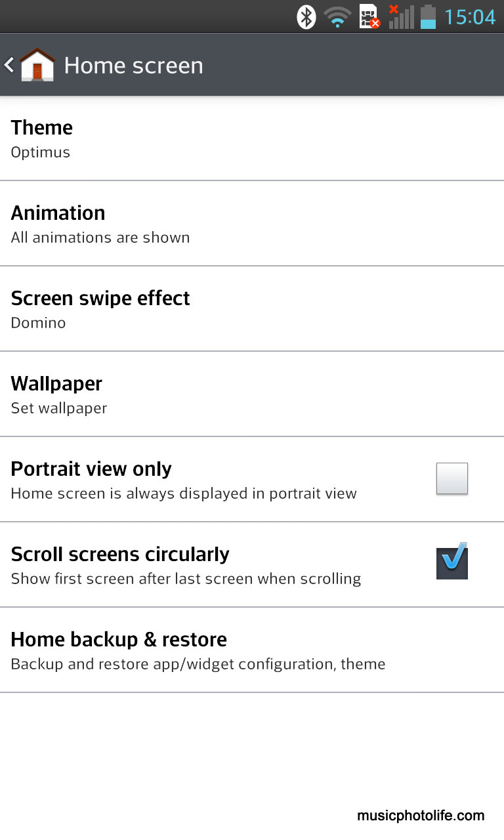
Task: Choose a Screen swipe effect
Action: pyautogui.click(x=252, y=309)
